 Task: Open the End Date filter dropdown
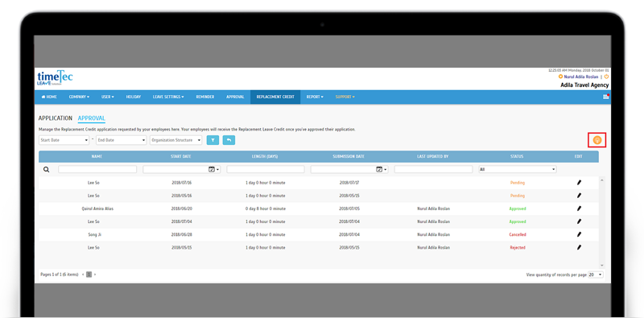[122, 140]
